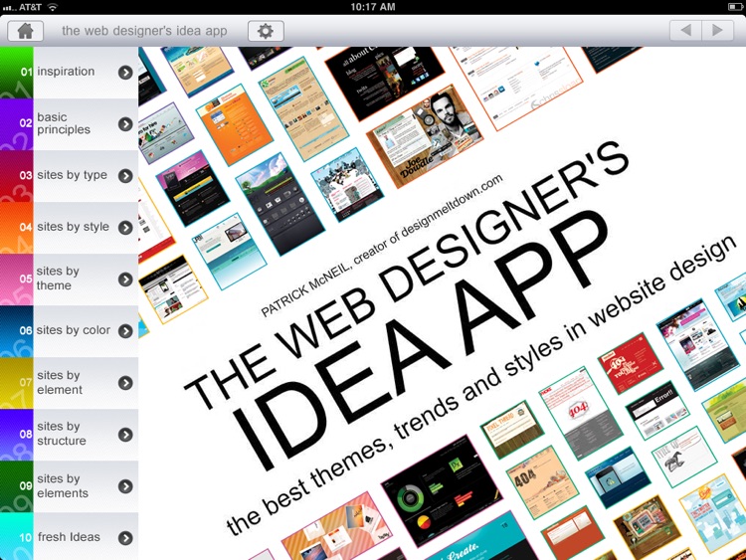
Task: Tap the blue 06 color tile
Action: point(17,331)
